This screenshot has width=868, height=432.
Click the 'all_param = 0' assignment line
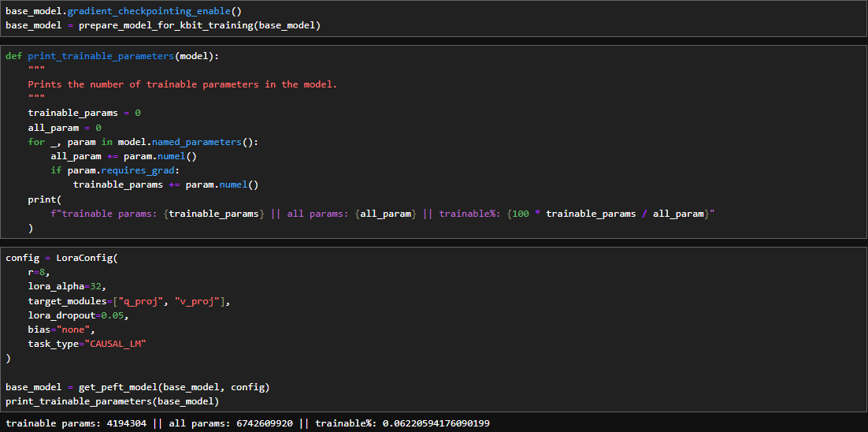tap(65, 127)
